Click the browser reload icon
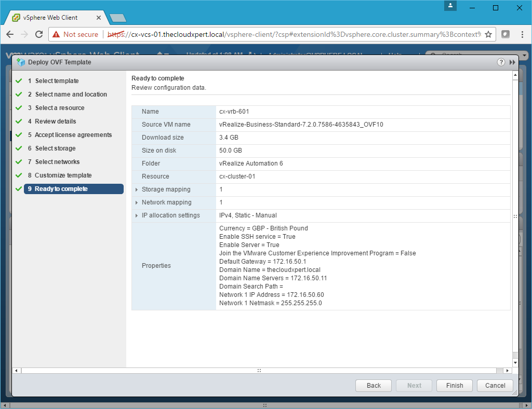The width and height of the screenshot is (532, 409). (x=39, y=34)
